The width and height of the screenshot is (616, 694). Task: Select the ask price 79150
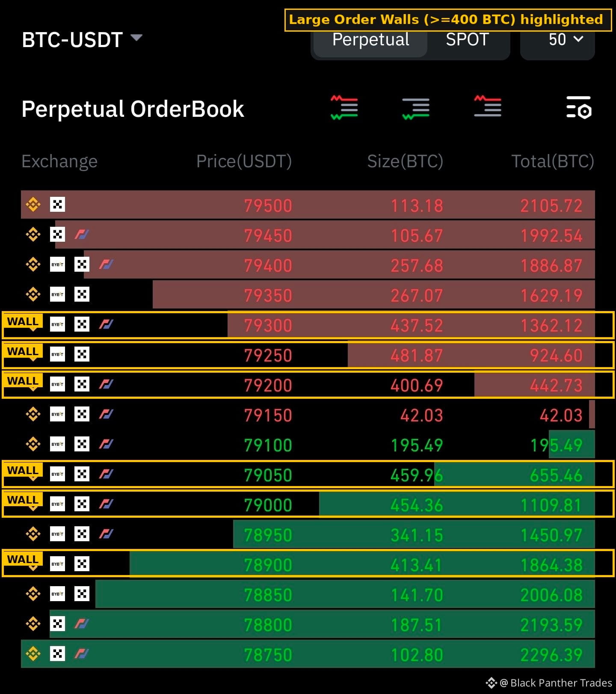coord(268,415)
